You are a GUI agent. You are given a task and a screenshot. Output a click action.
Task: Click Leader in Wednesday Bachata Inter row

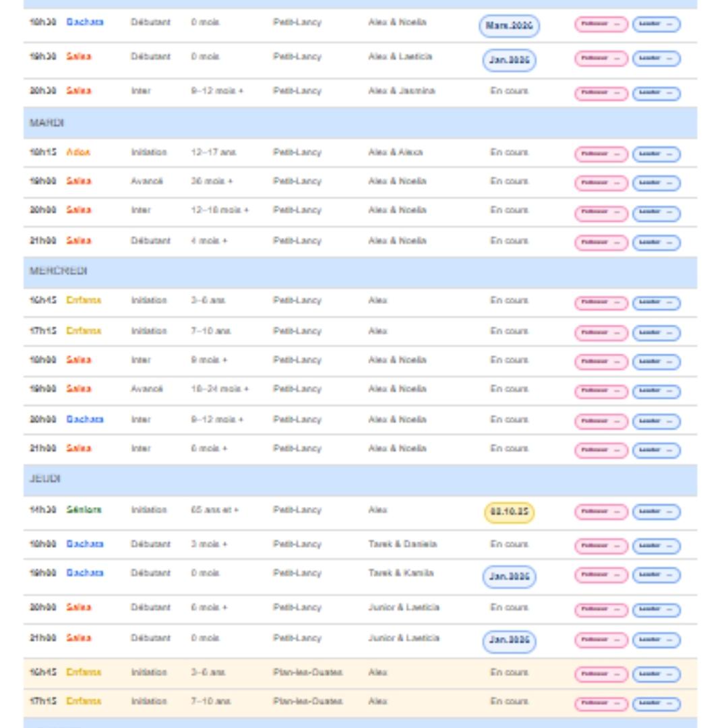point(657,421)
